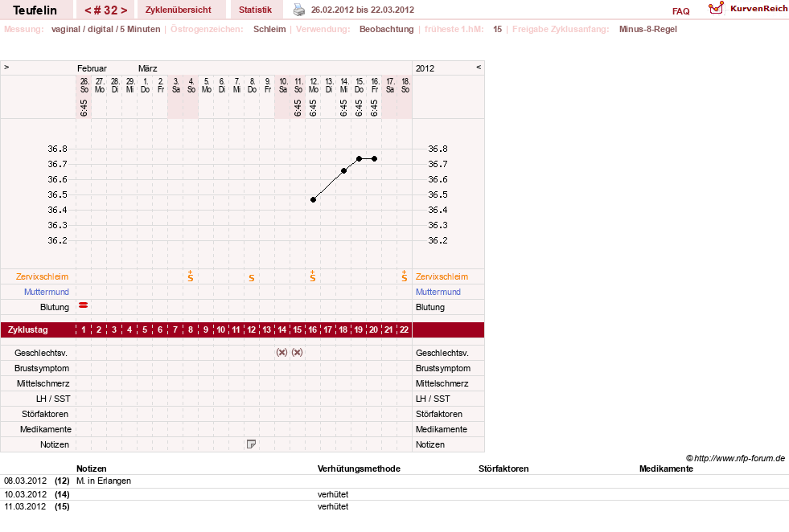
Task: Click the intercourse (x) marker on cycle day 14
Action: coord(281,352)
